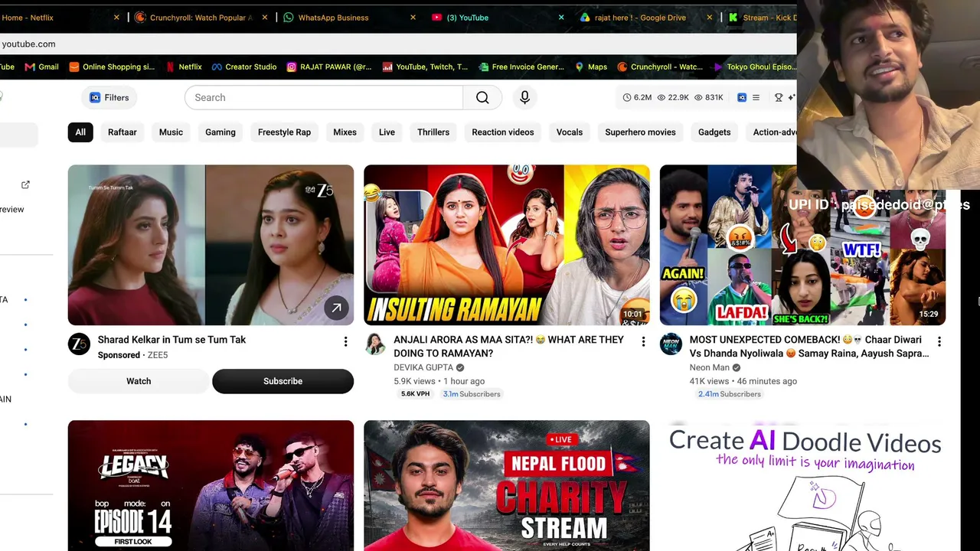The height and width of the screenshot is (551, 980).
Task: Select the All filter chip
Action: point(80,132)
